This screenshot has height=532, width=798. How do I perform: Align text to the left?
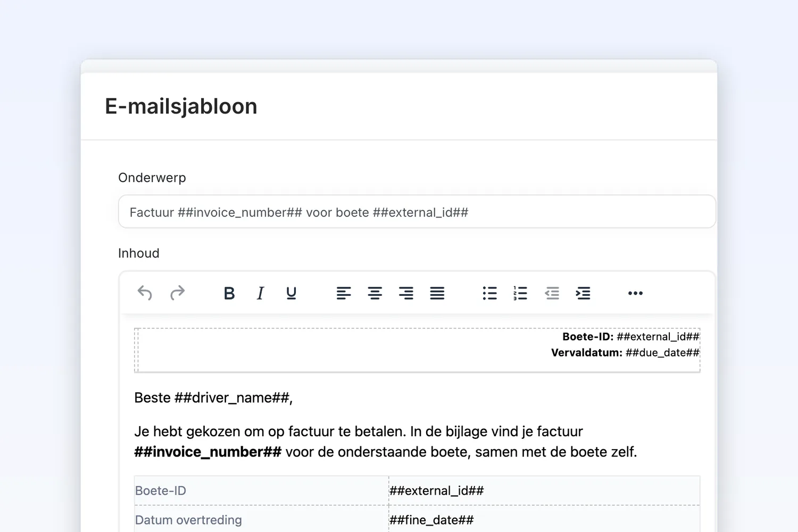[344, 293]
